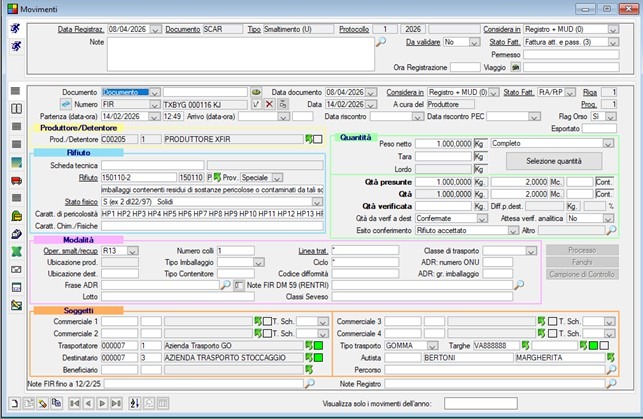Toggle the T. Sch. checkbox for Commerciale 1
The image size is (643, 419).
(265, 321)
